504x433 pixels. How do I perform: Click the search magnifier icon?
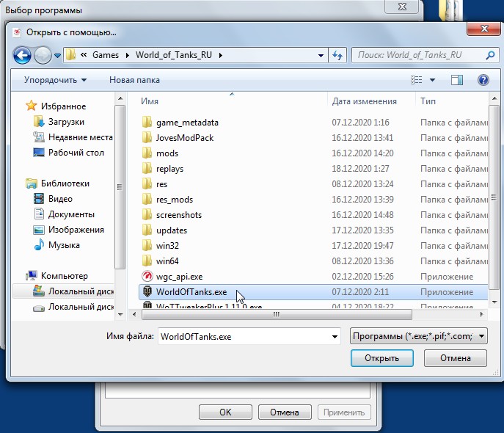pyautogui.click(x=490, y=55)
